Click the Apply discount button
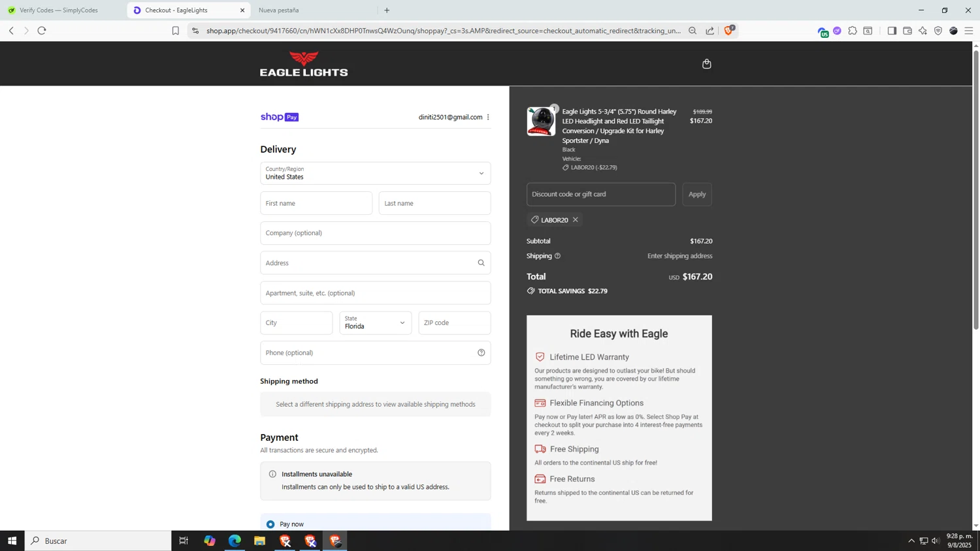The image size is (980, 551). (x=697, y=195)
